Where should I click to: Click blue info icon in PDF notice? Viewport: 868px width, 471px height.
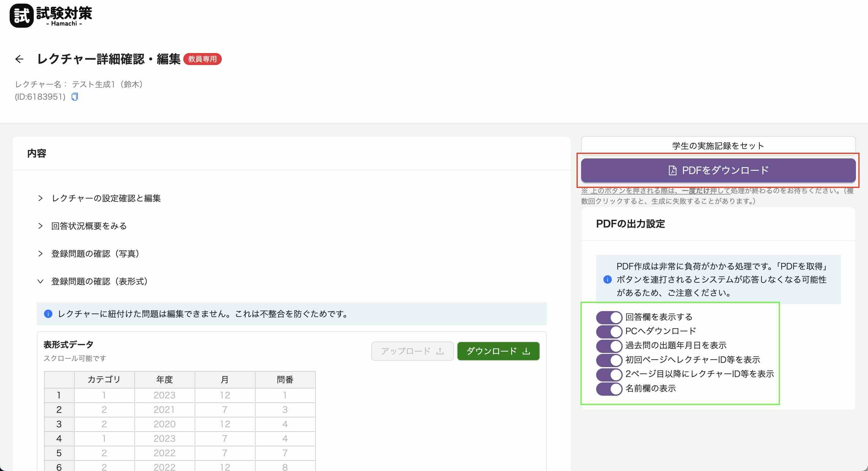pos(607,279)
